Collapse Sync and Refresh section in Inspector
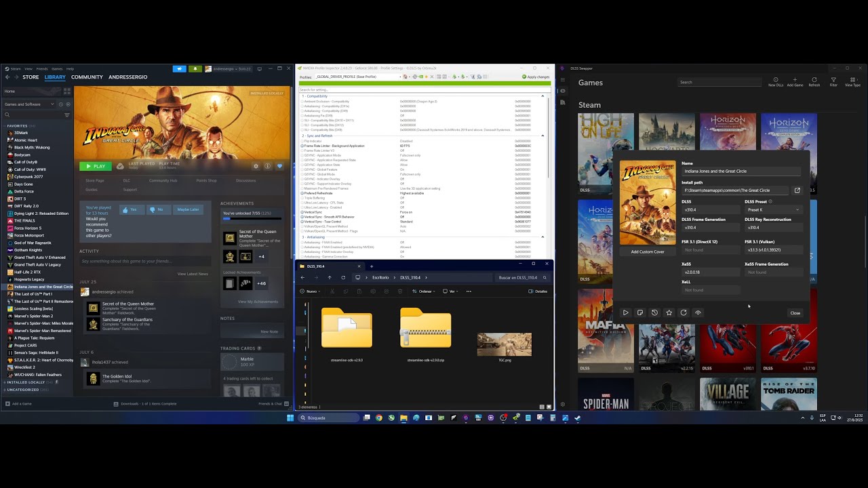This screenshot has height=488, width=868. [542, 136]
